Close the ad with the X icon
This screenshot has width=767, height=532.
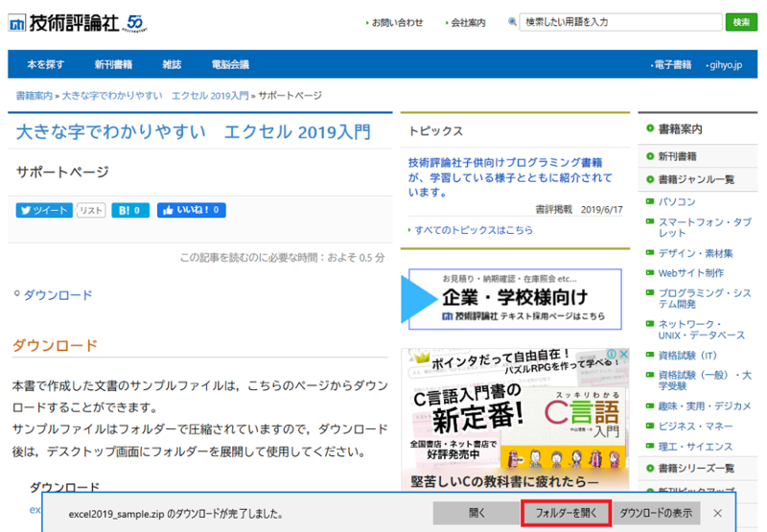tap(624, 354)
